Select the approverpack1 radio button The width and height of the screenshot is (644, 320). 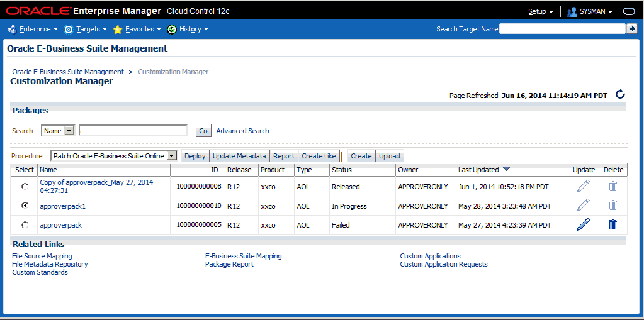25,206
